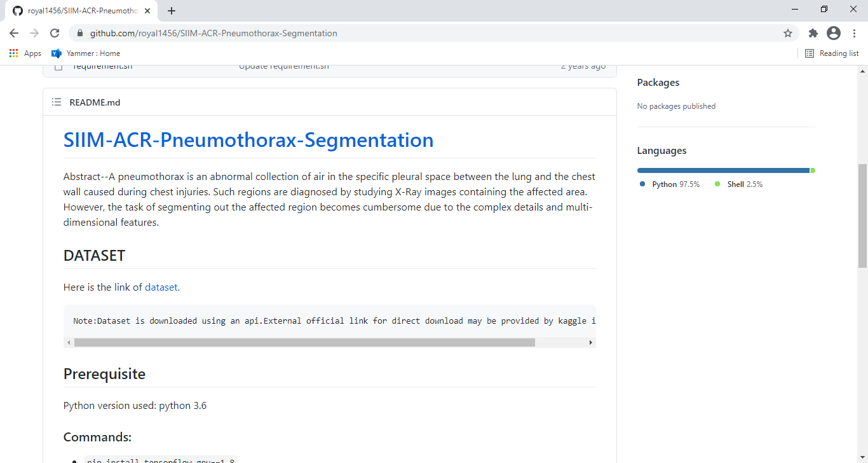The image size is (868, 463).
Task: Click the code block horizontal scrollbar
Action: pos(304,342)
